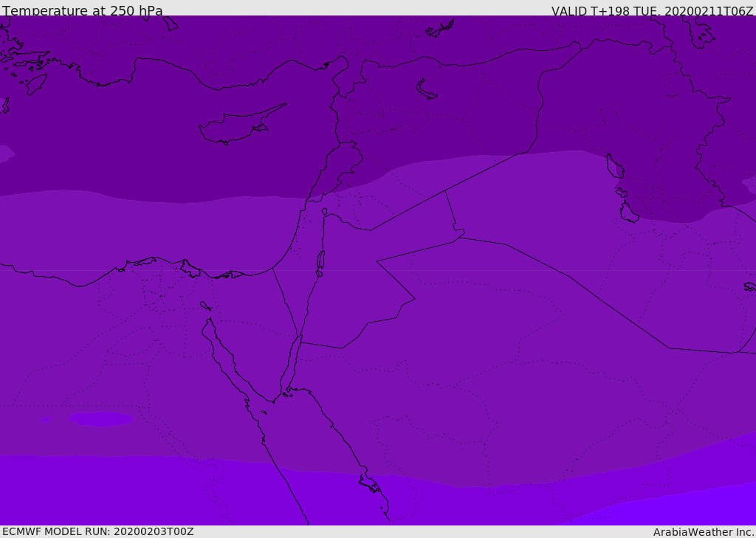
Task: Click the small light-purple oval contour over Egypt
Action: (100, 419)
